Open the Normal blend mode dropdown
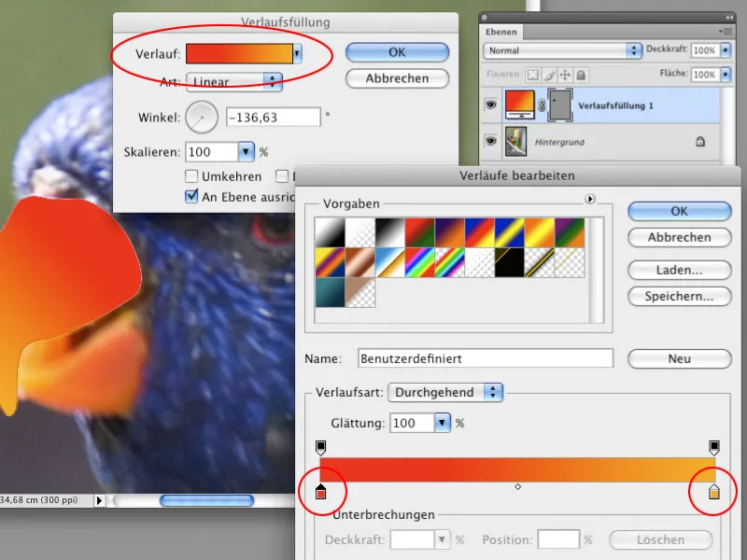 point(634,50)
